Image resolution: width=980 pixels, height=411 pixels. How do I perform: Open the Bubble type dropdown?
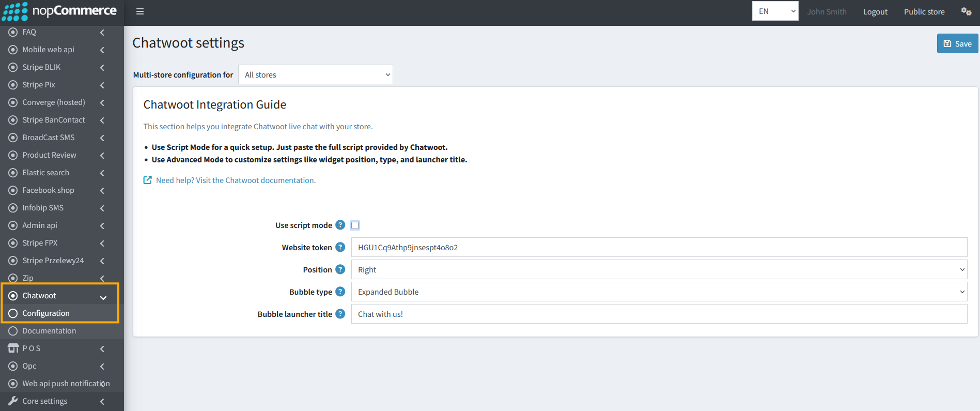[659, 292]
